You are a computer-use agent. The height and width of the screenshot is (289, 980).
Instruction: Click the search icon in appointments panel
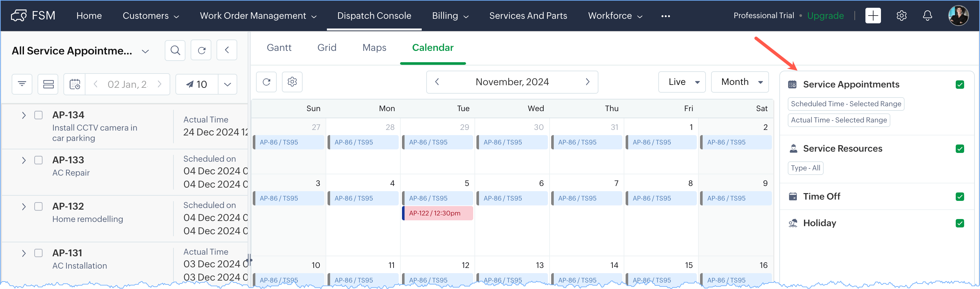[175, 50]
